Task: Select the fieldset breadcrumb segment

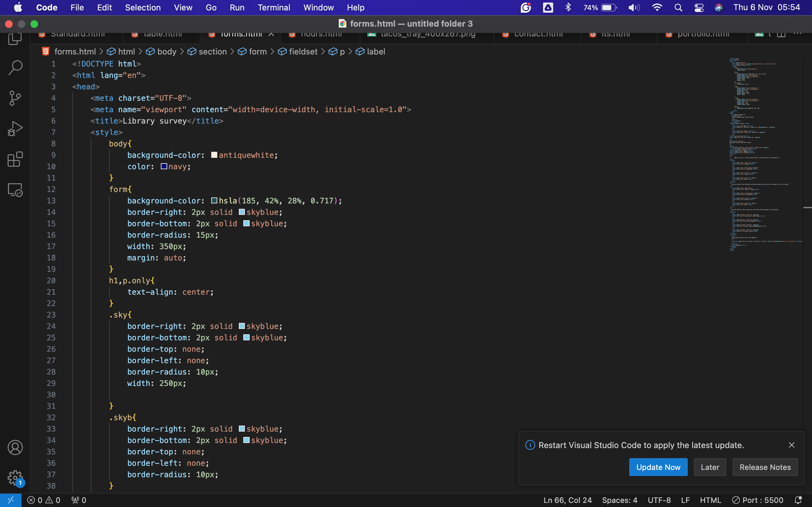Action: tap(303, 52)
